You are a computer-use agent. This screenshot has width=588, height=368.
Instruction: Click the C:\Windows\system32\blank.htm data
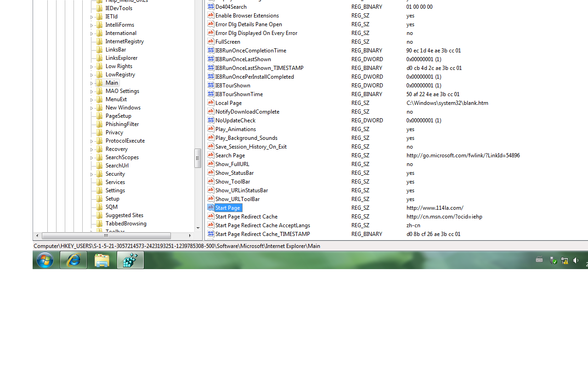pos(447,103)
